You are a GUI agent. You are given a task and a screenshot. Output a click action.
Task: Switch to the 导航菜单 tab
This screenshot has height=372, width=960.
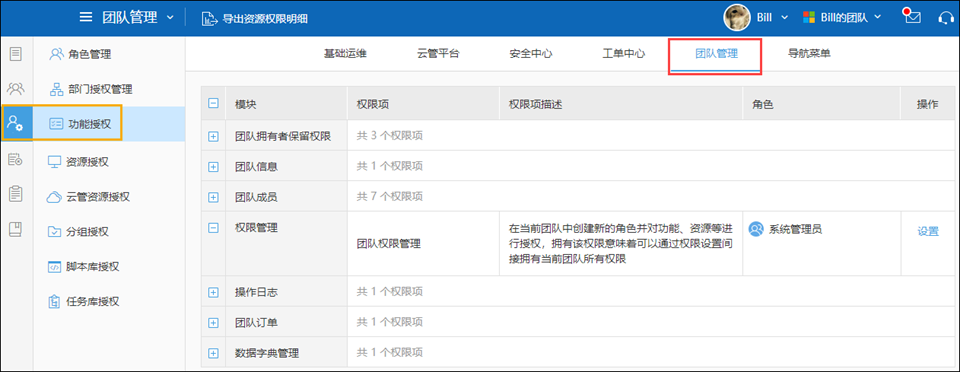[x=809, y=54]
